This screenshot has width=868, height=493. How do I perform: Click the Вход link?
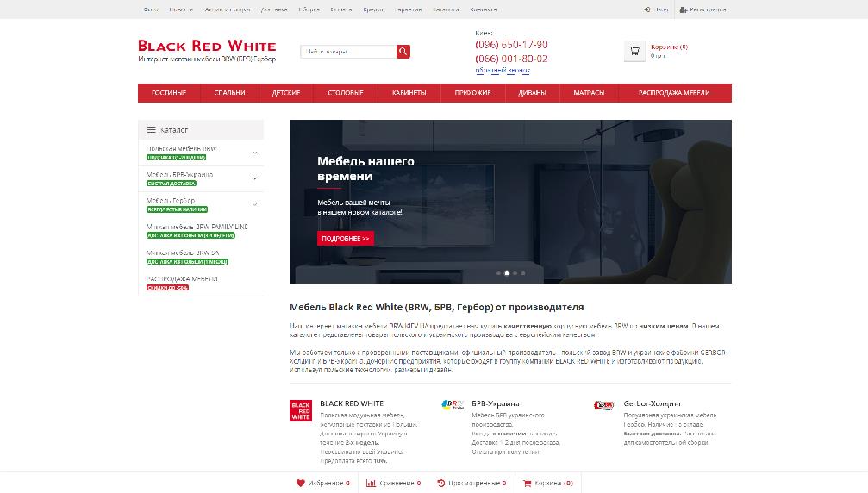point(661,9)
